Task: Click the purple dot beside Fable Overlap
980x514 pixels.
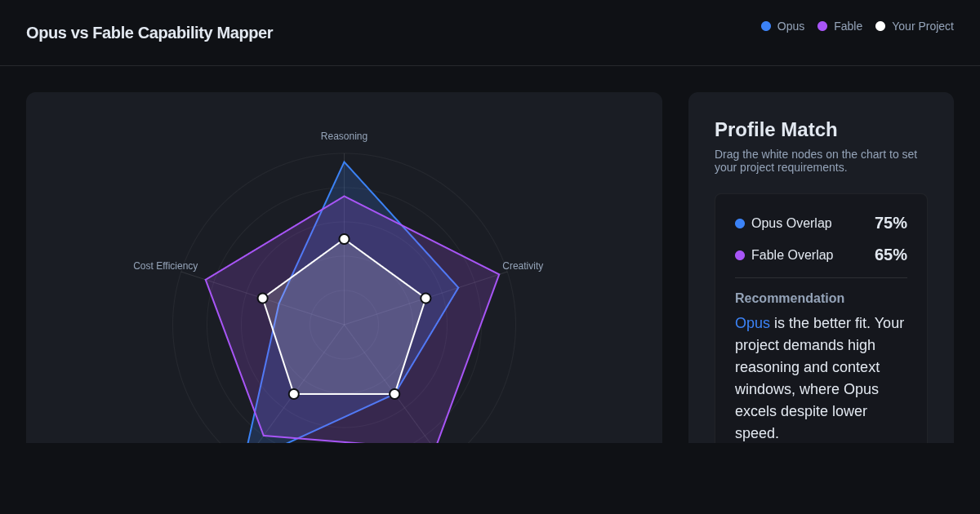Action: [740, 255]
